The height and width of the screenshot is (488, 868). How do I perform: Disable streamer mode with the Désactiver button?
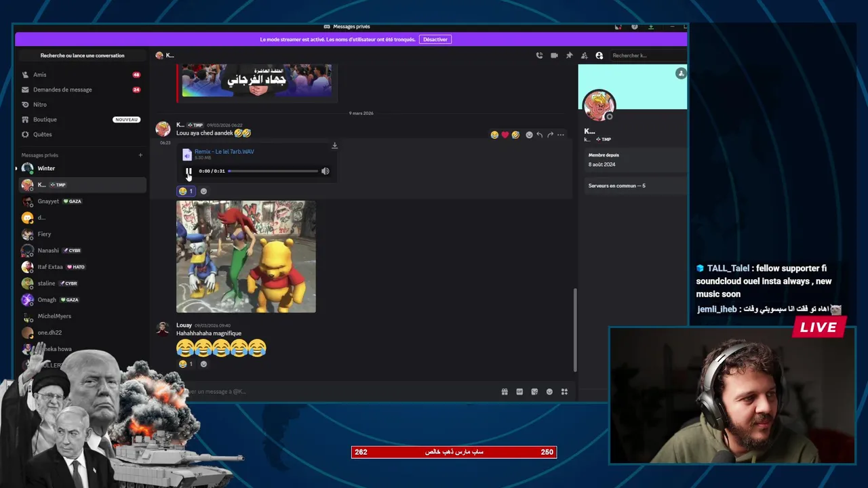click(x=435, y=39)
